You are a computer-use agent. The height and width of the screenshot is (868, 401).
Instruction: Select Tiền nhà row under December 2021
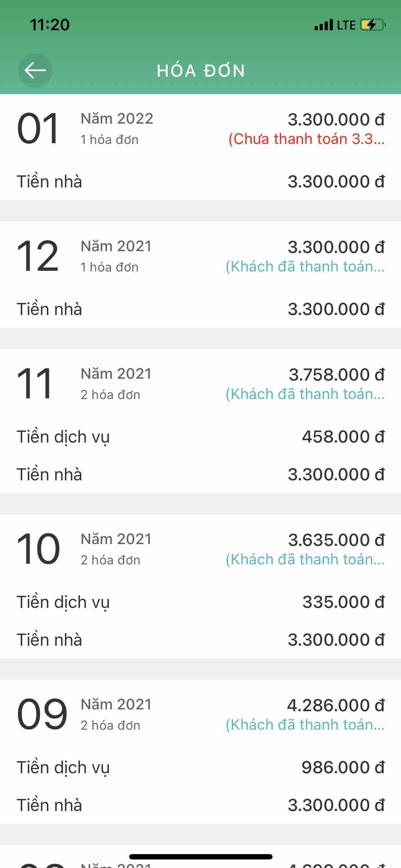point(200,309)
